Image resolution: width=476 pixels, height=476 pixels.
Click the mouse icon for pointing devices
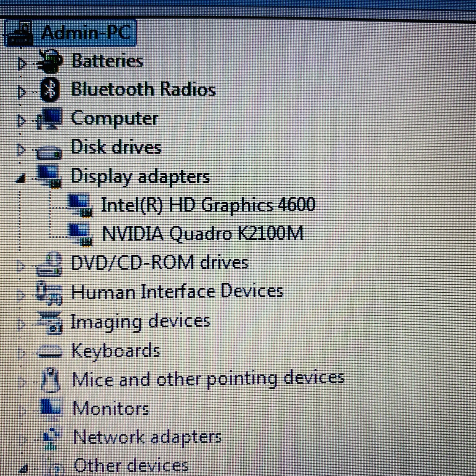coord(50,380)
